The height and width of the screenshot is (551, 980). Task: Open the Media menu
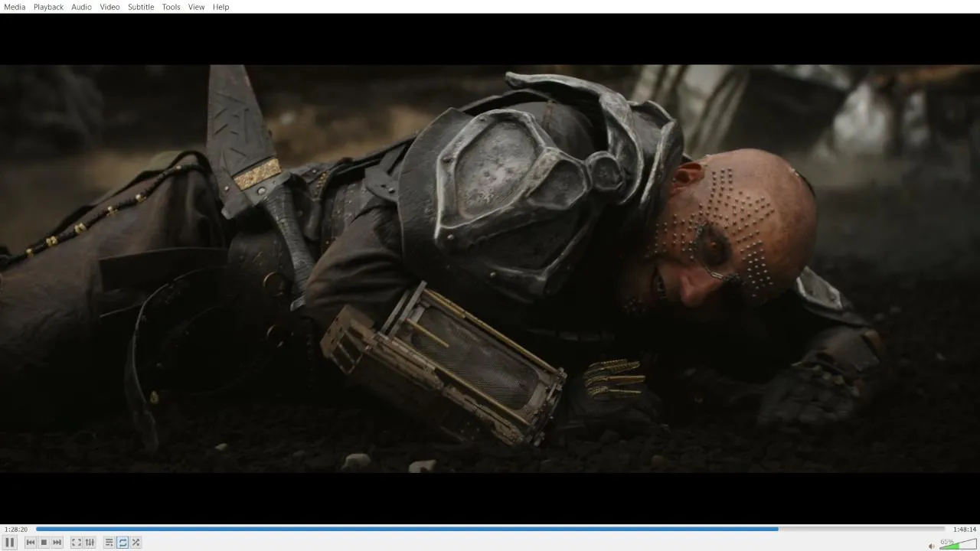[x=15, y=7]
